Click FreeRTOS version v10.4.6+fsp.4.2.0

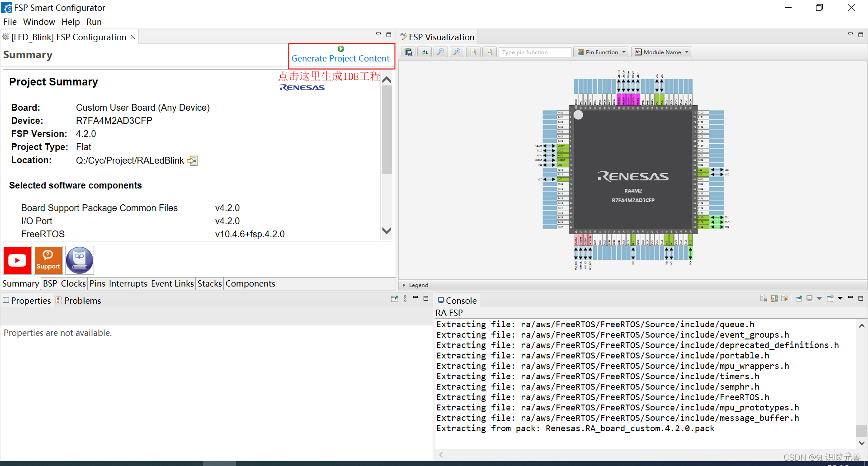tap(250, 234)
